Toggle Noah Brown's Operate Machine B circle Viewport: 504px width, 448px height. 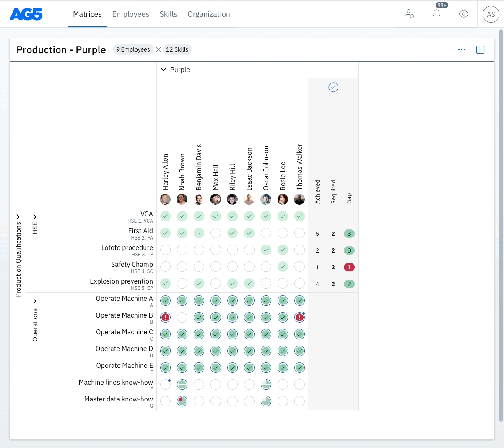tap(182, 318)
